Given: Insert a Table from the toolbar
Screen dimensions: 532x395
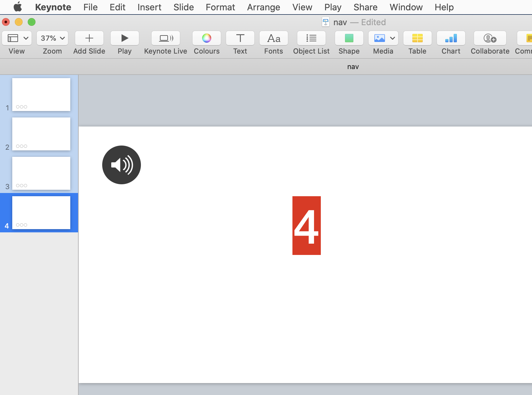Looking at the screenshot, I should [x=417, y=38].
